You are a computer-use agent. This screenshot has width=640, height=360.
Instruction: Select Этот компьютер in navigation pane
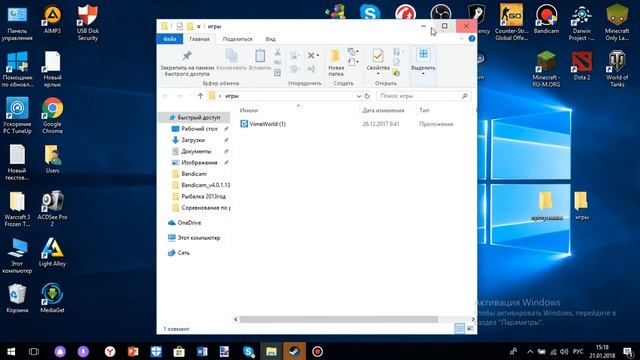tap(194, 238)
